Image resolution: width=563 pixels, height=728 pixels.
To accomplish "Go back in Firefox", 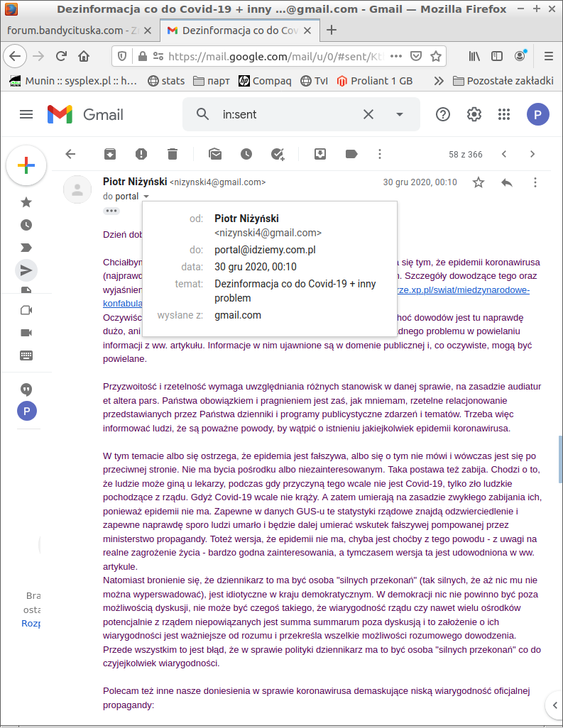I will click(15, 56).
